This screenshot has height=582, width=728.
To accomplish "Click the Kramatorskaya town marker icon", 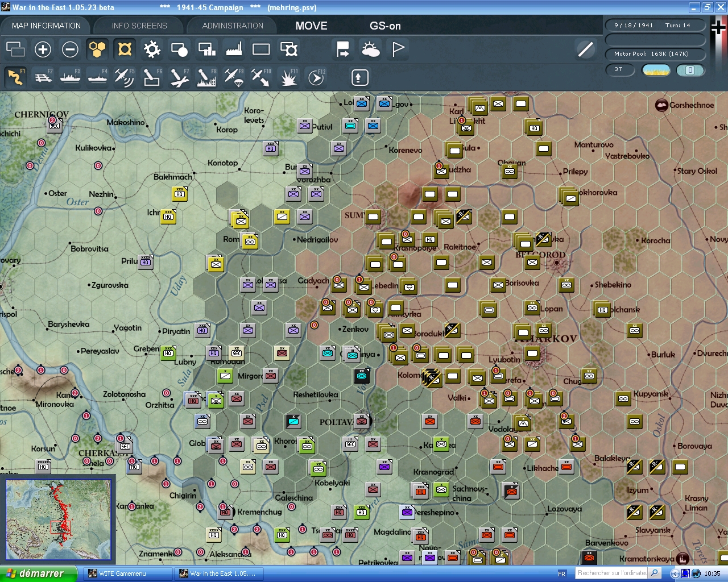I will (x=682, y=559).
